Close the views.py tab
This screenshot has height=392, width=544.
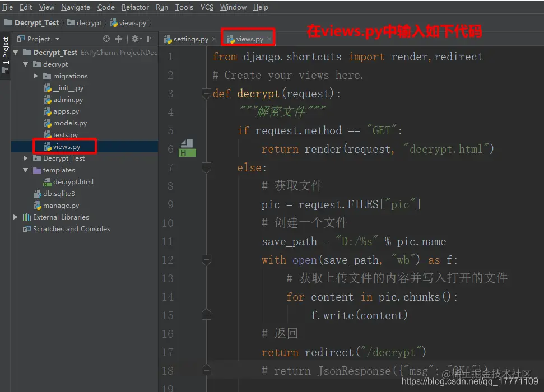(269, 39)
